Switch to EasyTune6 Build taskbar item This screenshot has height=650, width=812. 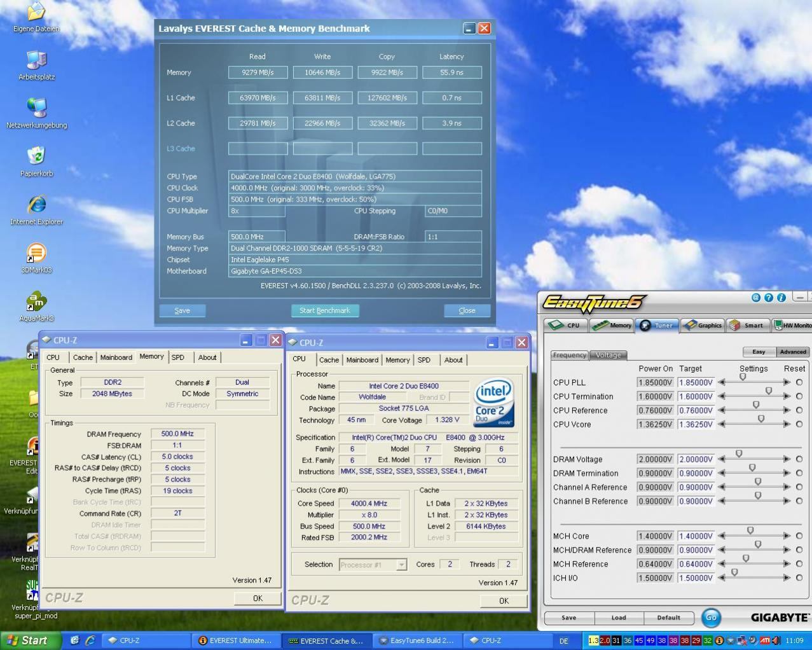pos(416,640)
